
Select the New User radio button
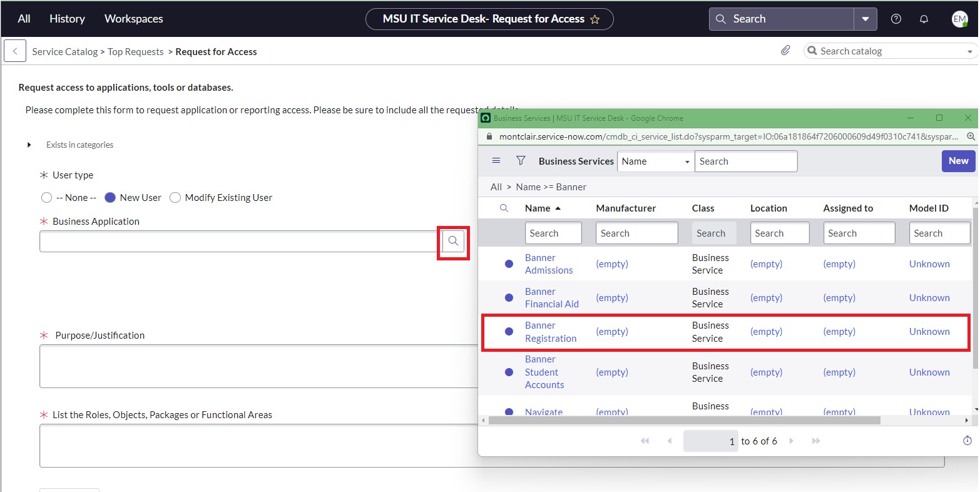coord(110,197)
